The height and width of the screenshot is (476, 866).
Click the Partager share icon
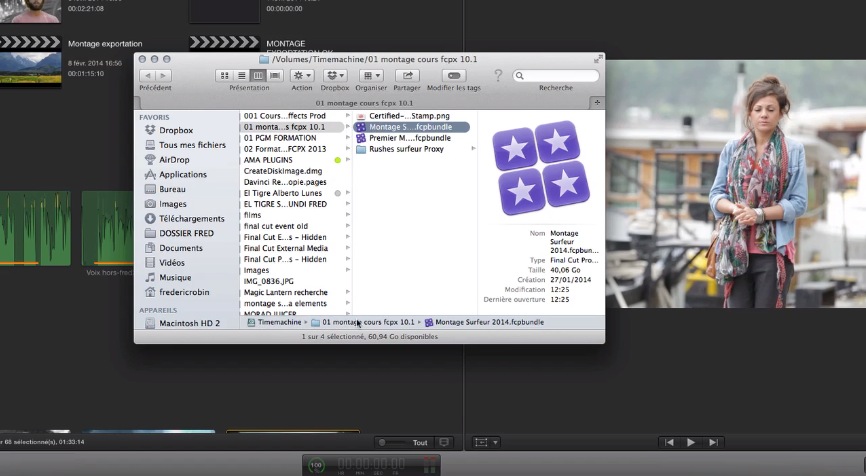pos(407,76)
